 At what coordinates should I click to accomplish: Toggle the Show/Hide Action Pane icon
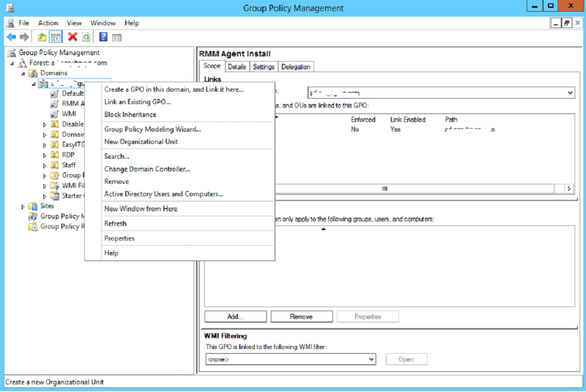click(x=117, y=37)
